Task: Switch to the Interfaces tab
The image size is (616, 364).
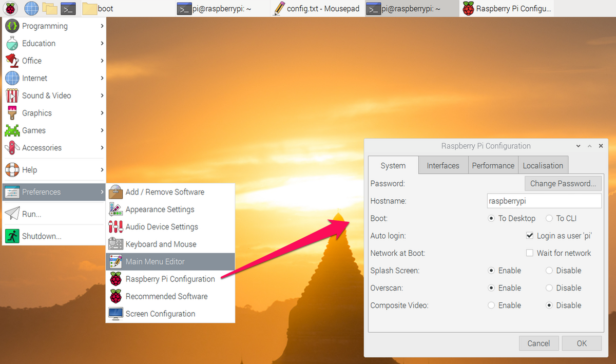Action: (443, 165)
